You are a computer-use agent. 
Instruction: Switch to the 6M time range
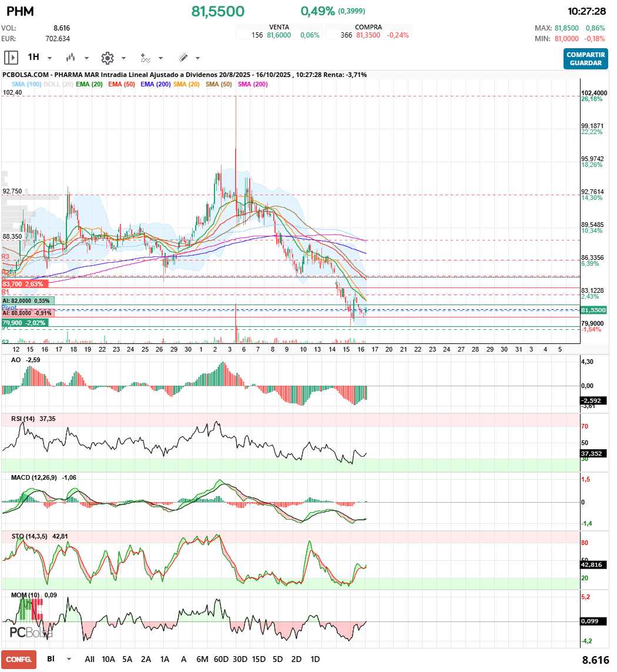point(202,660)
